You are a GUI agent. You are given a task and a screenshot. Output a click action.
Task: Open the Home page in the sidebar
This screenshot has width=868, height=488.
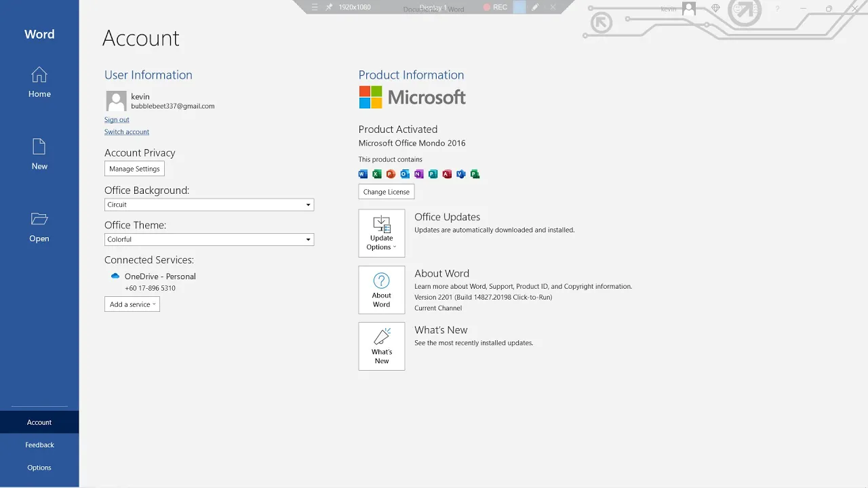click(39, 83)
